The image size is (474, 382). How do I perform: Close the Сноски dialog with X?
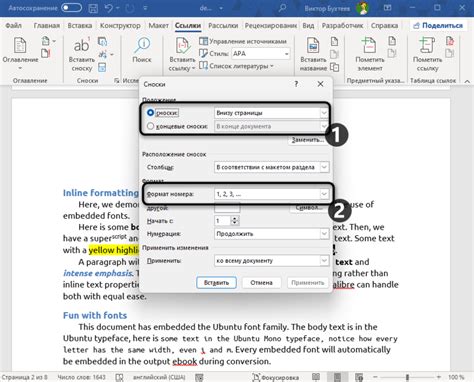tap(320, 84)
